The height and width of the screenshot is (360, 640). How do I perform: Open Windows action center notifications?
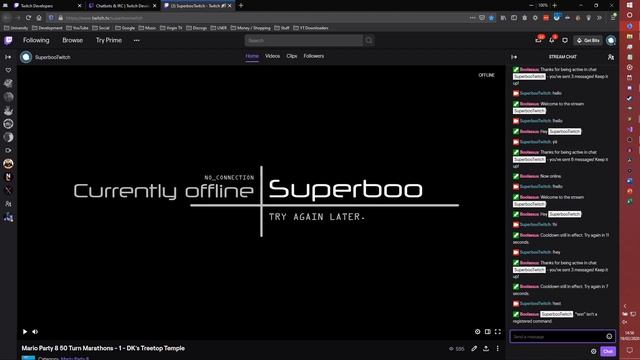[629, 351]
